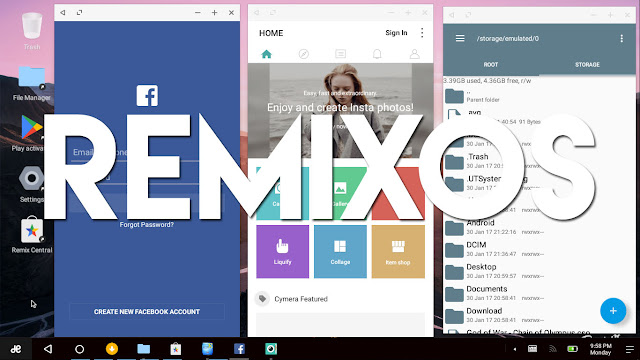The height and width of the screenshot is (360, 640).
Task: Switch to STORAGE tab
Action: pyautogui.click(x=587, y=64)
